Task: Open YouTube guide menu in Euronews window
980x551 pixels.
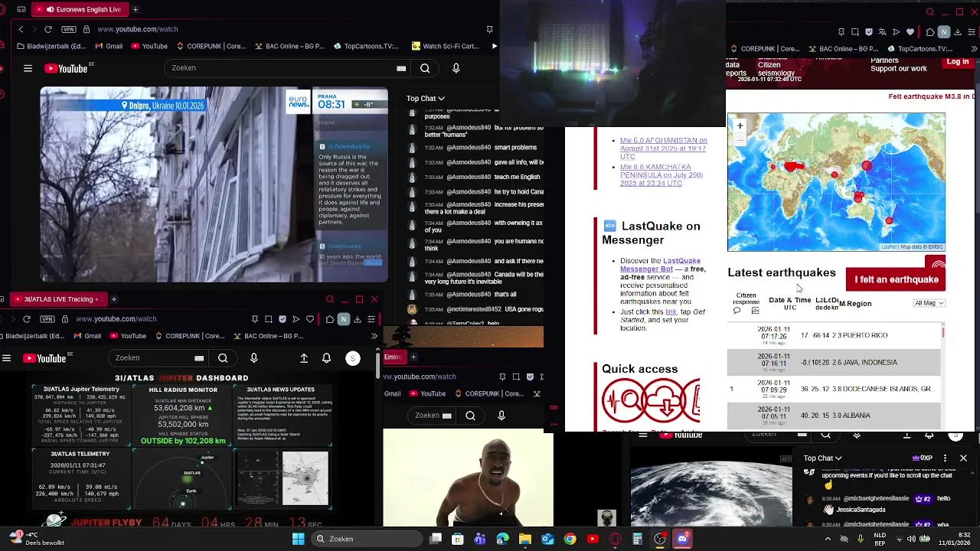Action: point(28,68)
